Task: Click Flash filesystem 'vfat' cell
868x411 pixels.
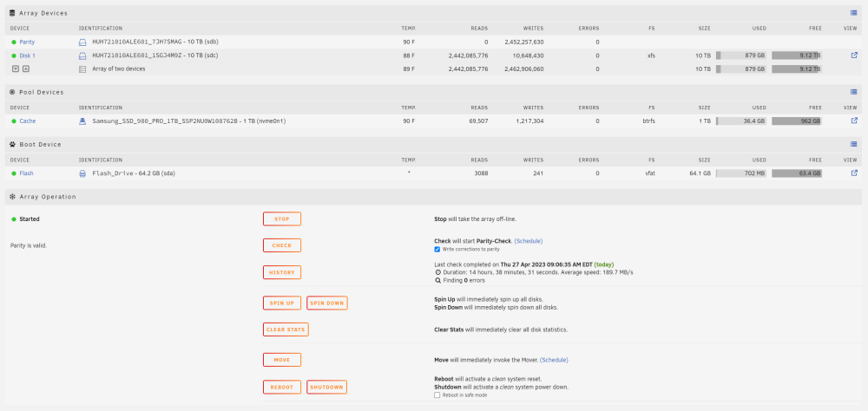Action: tap(650, 173)
